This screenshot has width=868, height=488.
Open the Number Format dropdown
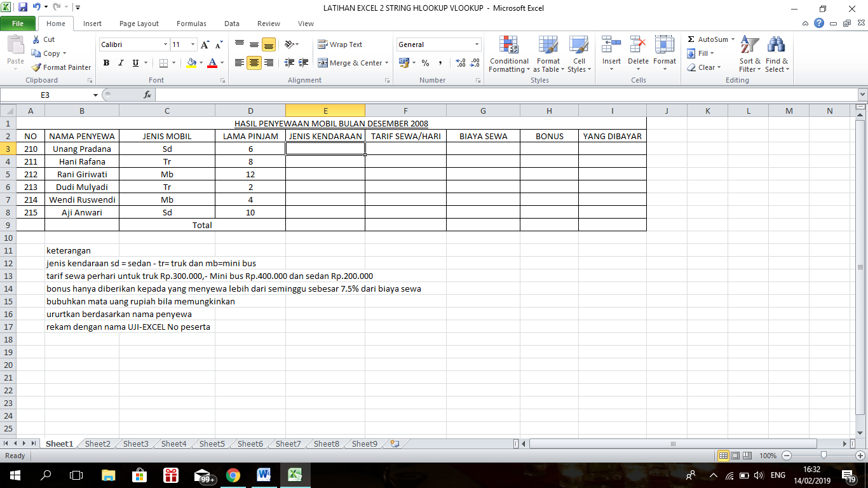[x=475, y=44]
